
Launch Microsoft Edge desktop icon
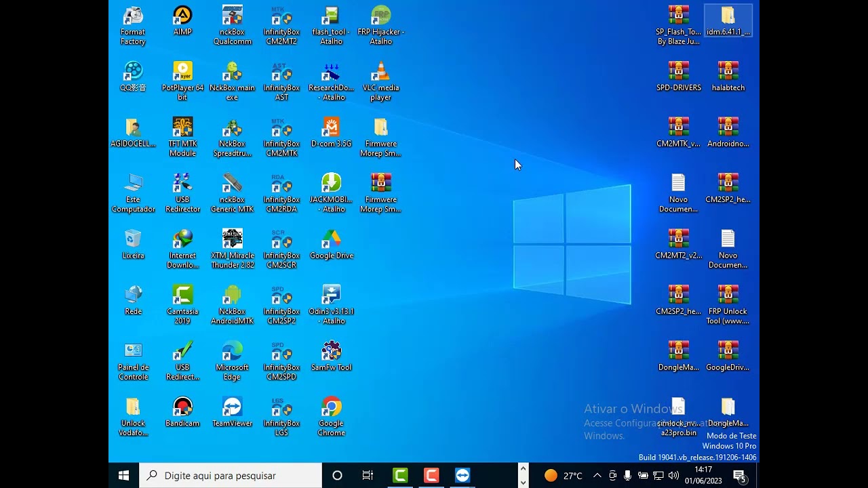(x=232, y=361)
